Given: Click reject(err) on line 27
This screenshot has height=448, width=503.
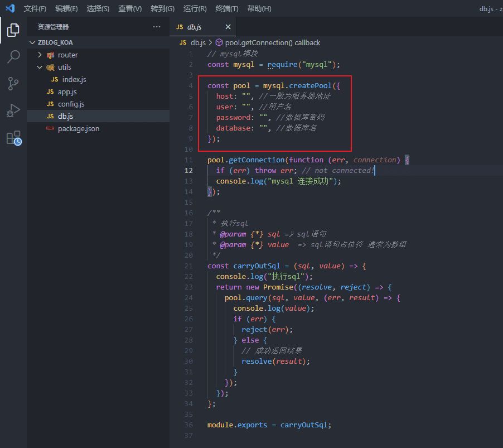Looking at the screenshot, I should pos(265,329).
